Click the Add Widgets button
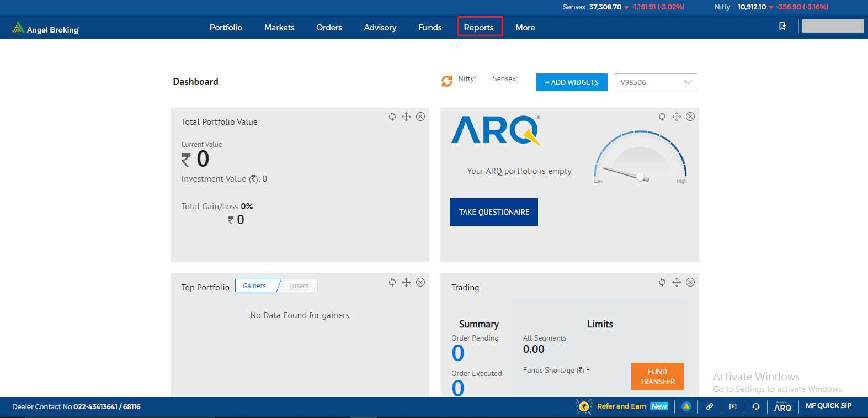Image resolution: width=868 pixels, height=418 pixels. pyautogui.click(x=572, y=82)
